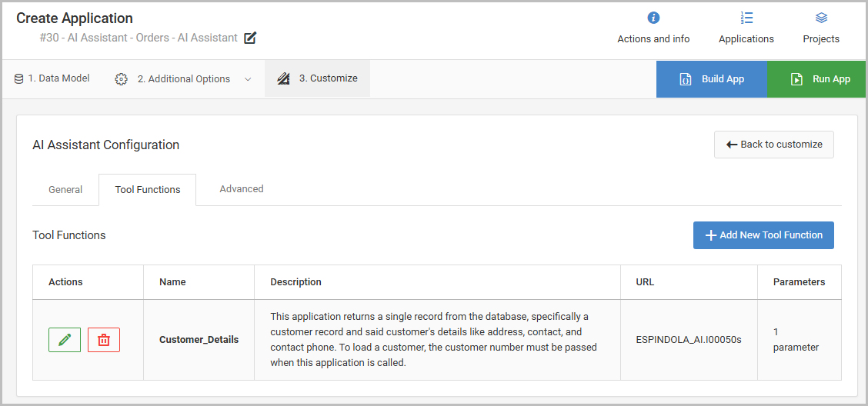Click the ESPINDOLA_AI.I00050s URL cell
868x406 pixels.
click(689, 340)
